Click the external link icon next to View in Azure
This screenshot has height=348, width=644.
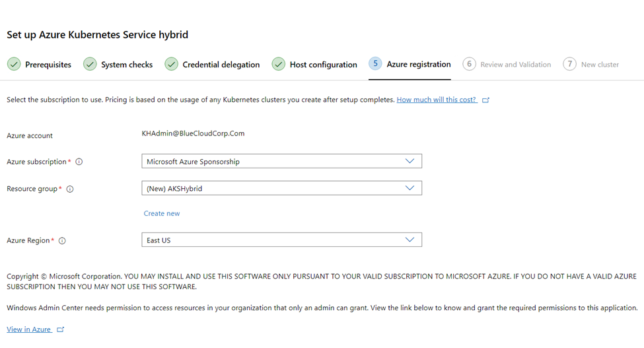tap(60, 330)
